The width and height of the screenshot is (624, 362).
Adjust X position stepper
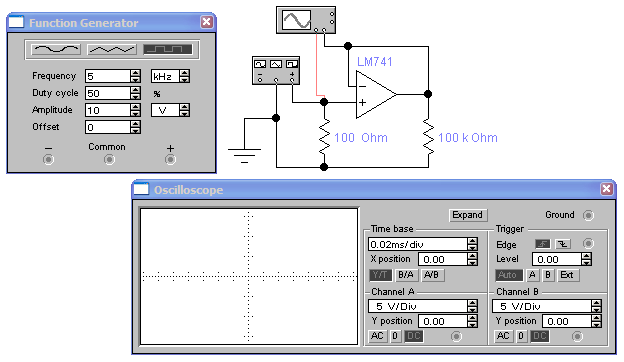[472, 259]
